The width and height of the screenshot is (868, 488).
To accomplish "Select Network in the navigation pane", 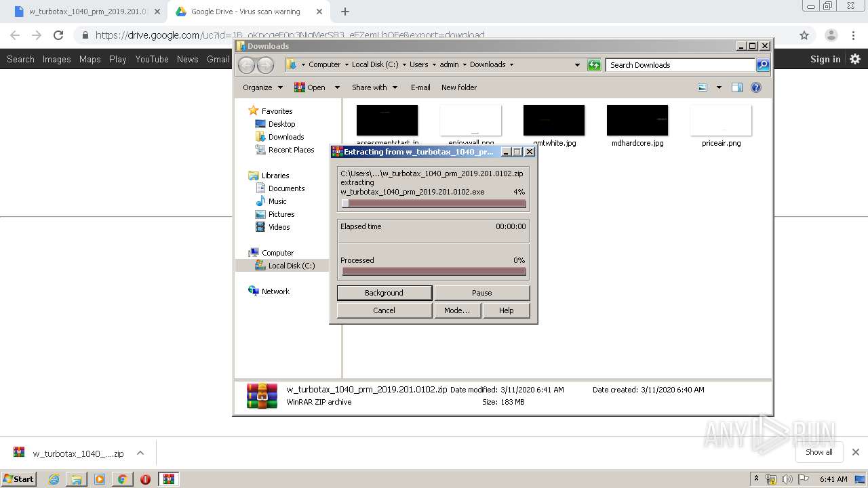I will click(275, 291).
